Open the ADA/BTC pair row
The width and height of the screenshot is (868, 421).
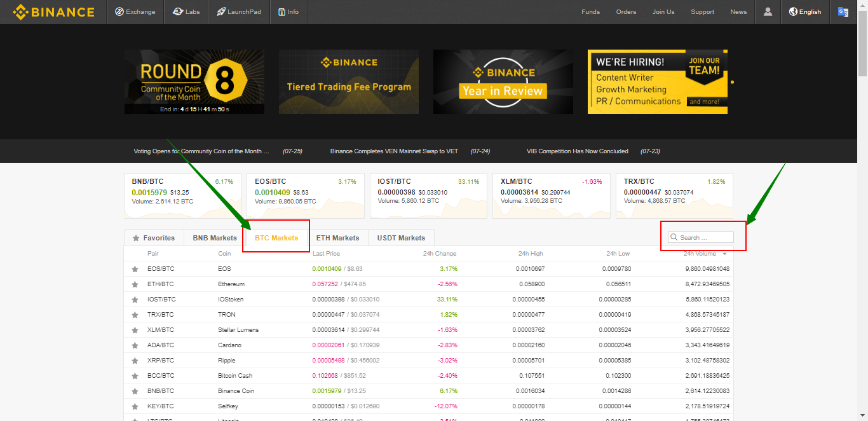tap(428, 345)
